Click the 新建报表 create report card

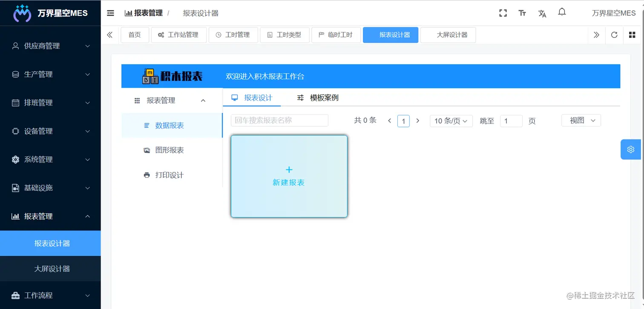[x=289, y=175]
